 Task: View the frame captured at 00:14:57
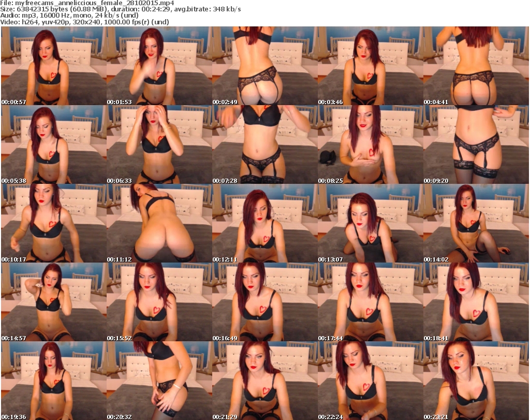54,302
